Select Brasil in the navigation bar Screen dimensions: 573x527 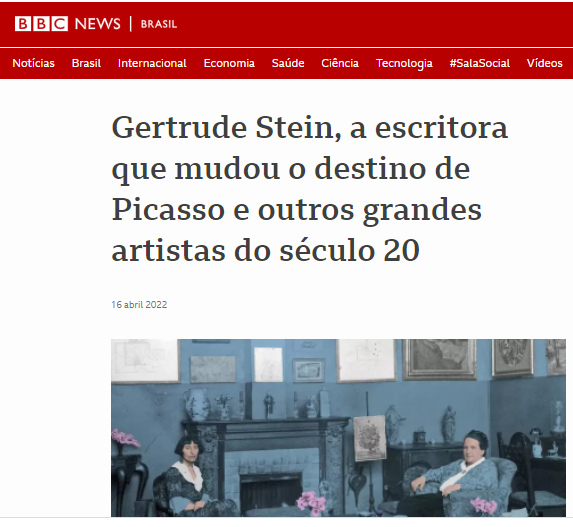(86, 63)
